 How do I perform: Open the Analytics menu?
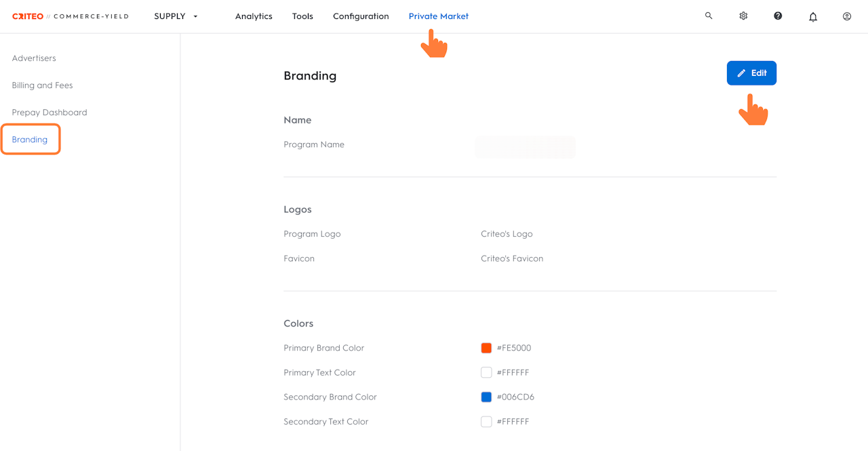click(x=254, y=16)
